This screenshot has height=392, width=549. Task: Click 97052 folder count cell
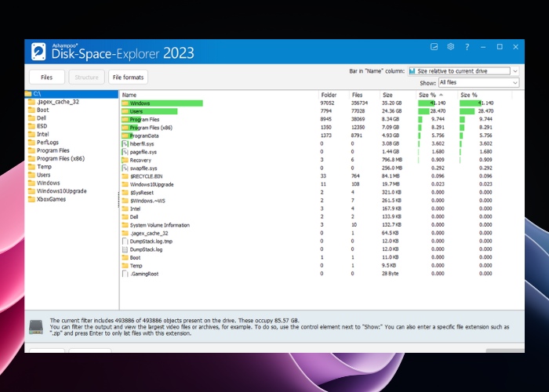pyautogui.click(x=327, y=103)
